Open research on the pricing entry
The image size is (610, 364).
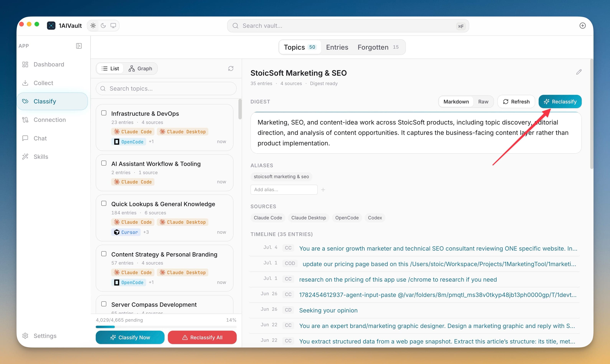coord(415,279)
